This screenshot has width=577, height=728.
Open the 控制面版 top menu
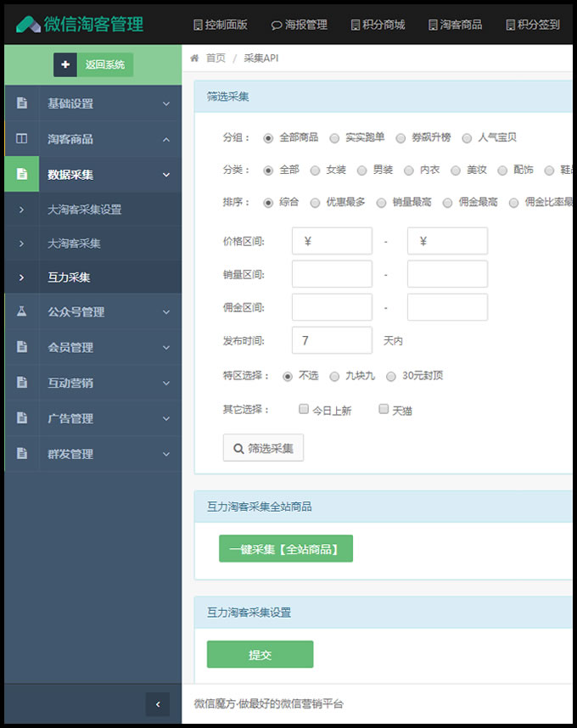click(221, 25)
